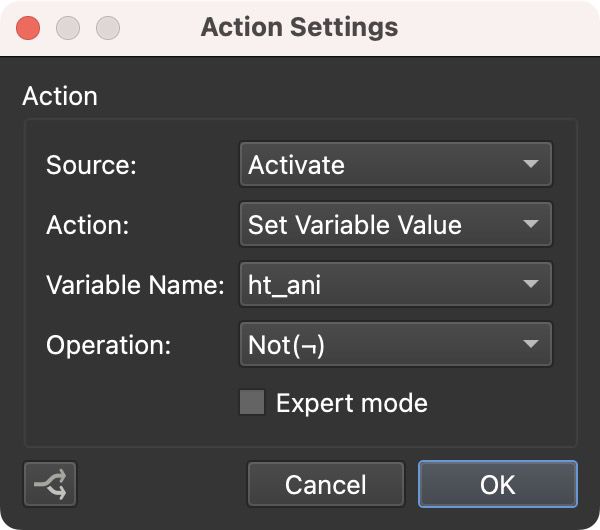Click the chevron arrow on the Source dropdown
Viewport: 600px width, 530px height.
pos(530,165)
